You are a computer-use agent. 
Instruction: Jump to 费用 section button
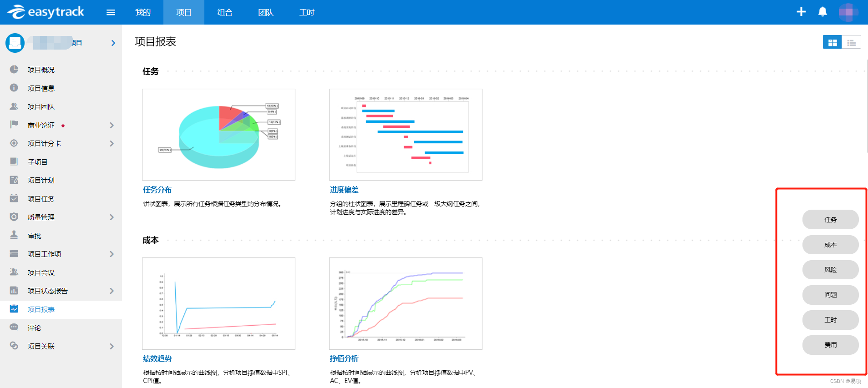830,345
